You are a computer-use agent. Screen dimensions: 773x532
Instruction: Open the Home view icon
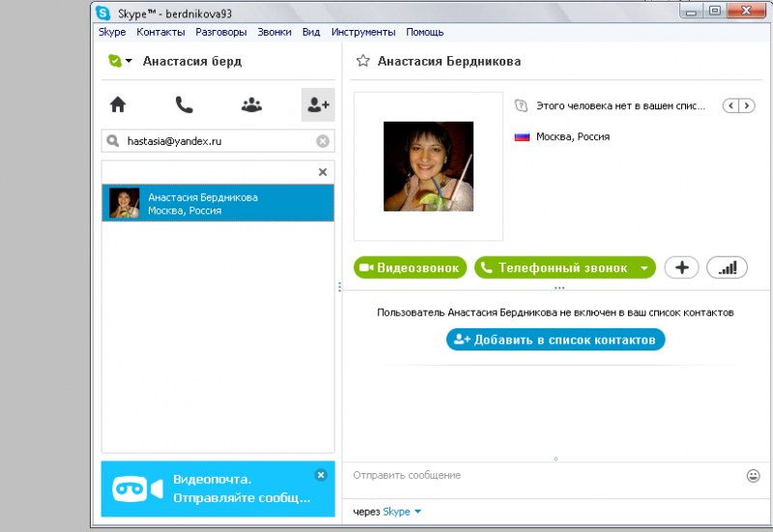pos(118,104)
